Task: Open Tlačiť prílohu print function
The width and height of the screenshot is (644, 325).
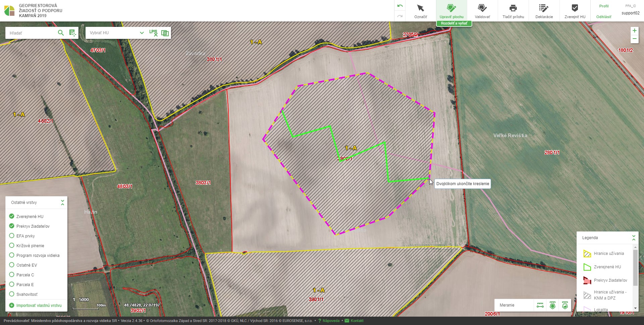Action: tap(513, 11)
